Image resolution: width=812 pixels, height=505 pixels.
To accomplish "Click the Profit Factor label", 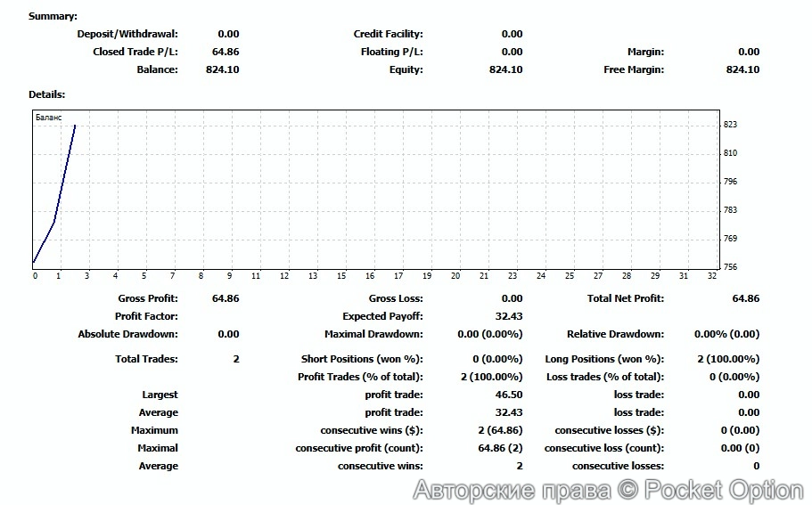I will [146, 316].
